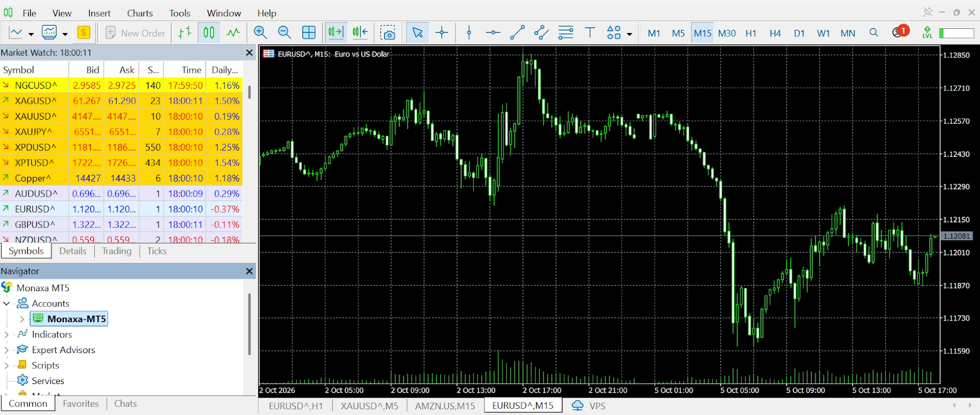Click the Zoom Out magnifier icon
The image size is (980, 415).
[285, 33]
